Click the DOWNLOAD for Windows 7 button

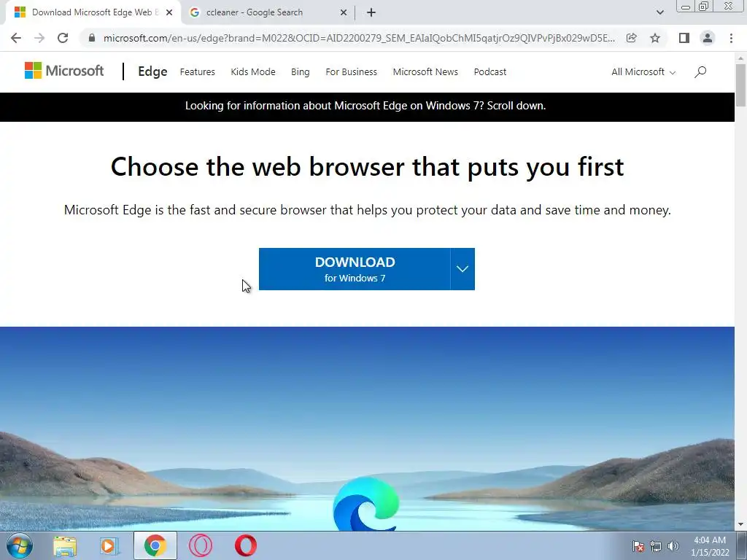[x=355, y=269]
